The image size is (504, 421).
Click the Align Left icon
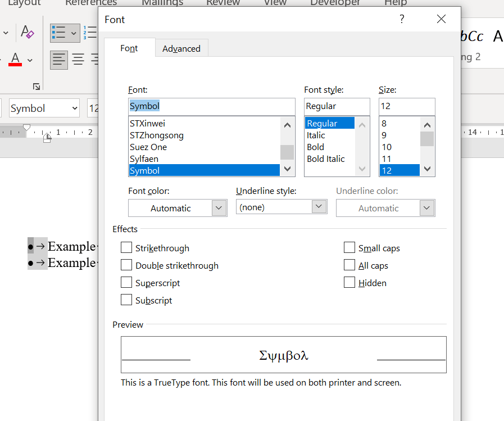[59, 60]
